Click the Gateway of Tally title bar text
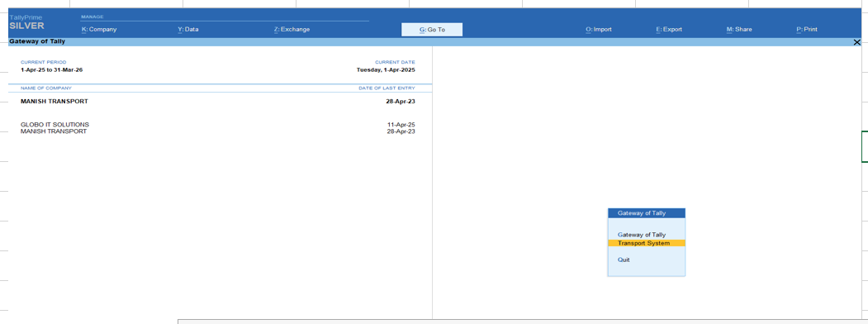The height and width of the screenshot is (324, 868). (x=37, y=42)
